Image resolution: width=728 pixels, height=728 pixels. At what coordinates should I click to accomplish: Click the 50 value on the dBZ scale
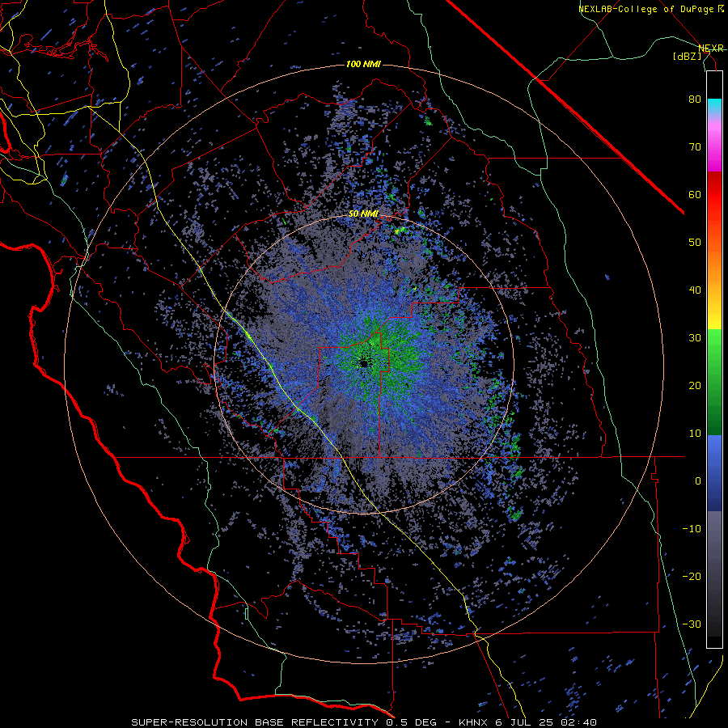pyautogui.click(x=695, y=243)
